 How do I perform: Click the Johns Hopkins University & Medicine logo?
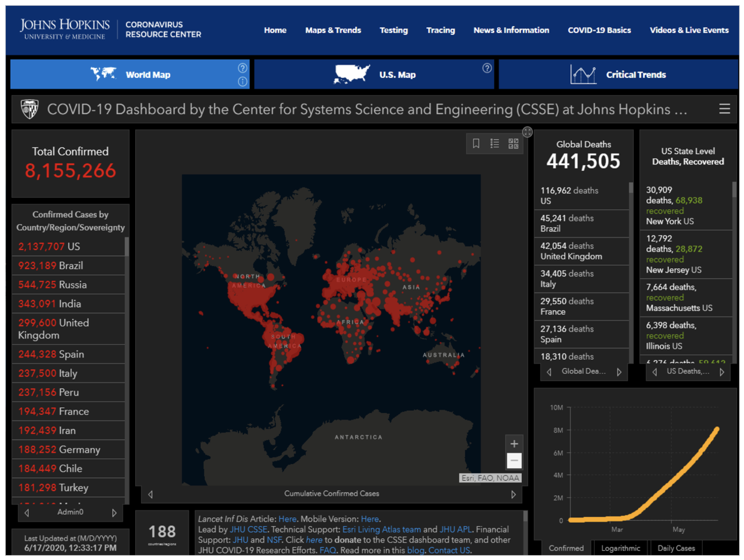pos(65,30)
